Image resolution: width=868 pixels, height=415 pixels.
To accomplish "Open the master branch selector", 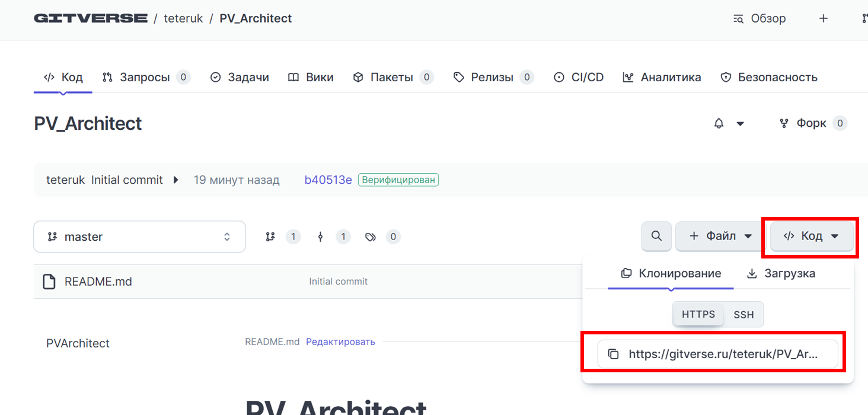I will tap(140, 237).
